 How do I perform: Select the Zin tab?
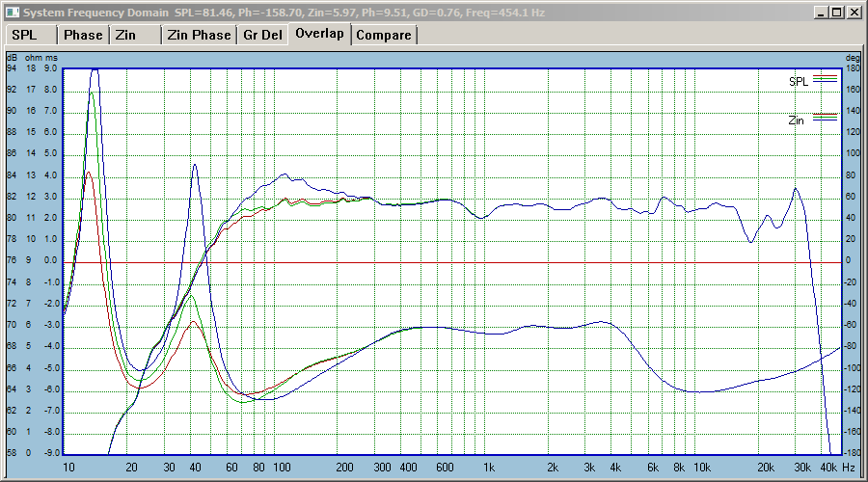click(x=135, y=35)
